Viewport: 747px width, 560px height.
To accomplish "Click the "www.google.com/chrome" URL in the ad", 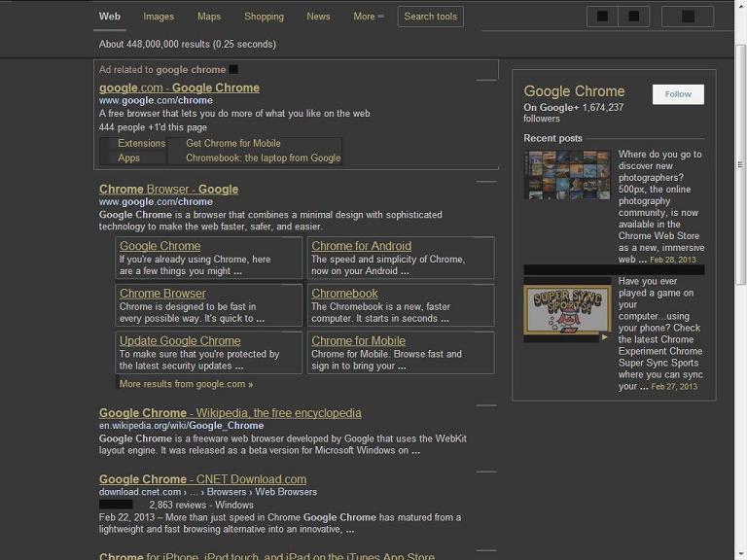I will click(x=156, y=100).
